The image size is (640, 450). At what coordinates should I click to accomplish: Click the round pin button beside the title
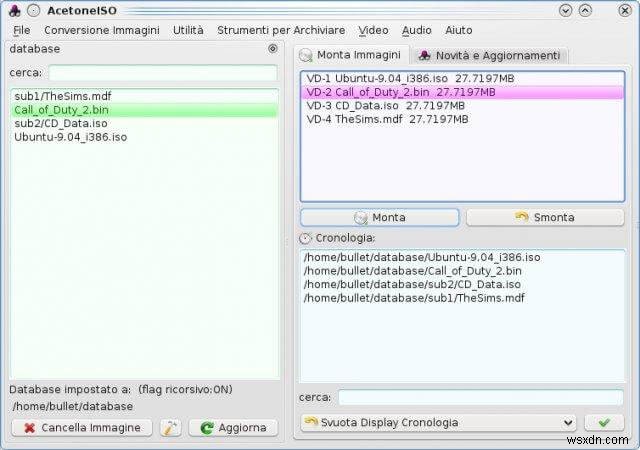coord(33,11)
